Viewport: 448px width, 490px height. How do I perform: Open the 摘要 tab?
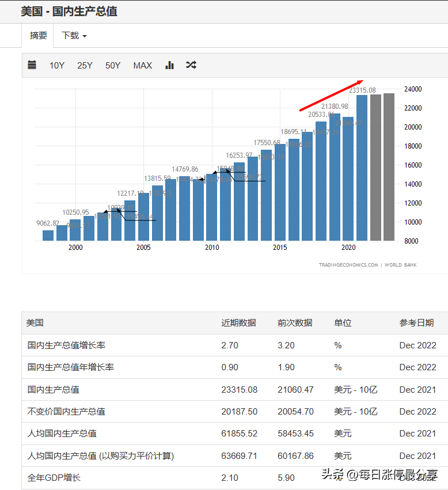(38, 36)
